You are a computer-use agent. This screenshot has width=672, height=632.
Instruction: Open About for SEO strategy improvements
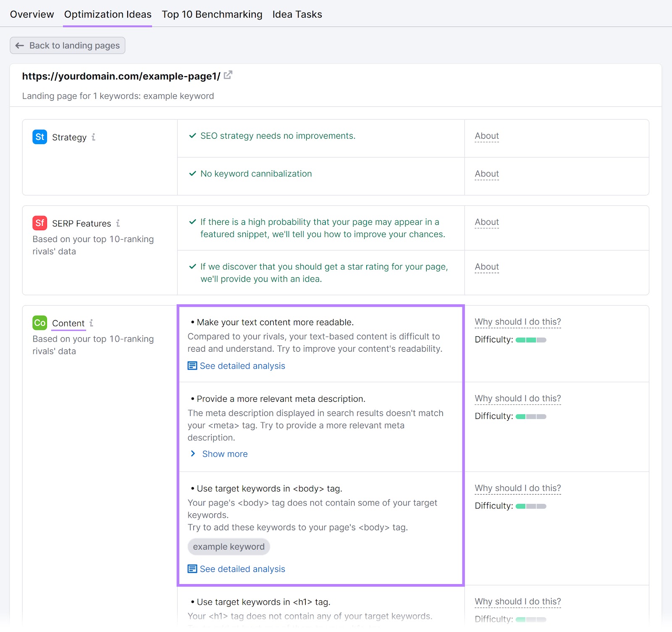(x=487, y=136)
